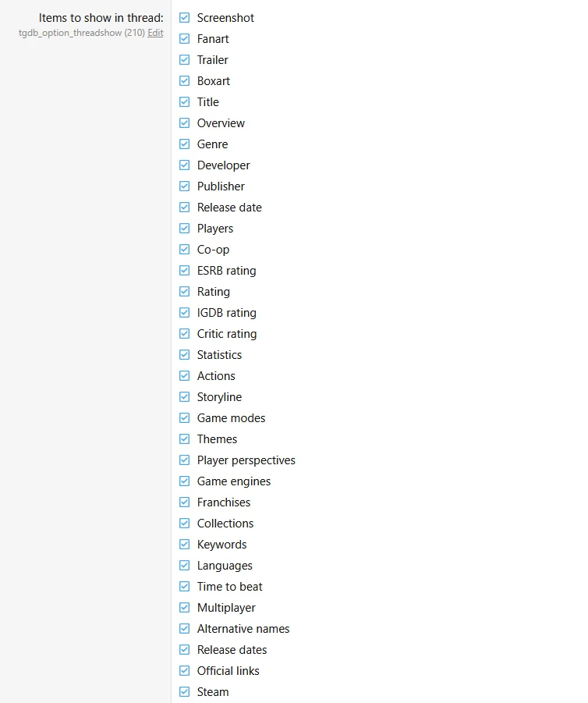Disable the Statistics checkbox
The width and height of the screenshot is (588, 703).
(x=184, y=355)
